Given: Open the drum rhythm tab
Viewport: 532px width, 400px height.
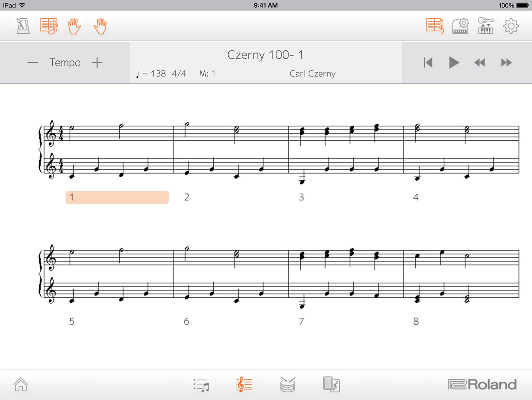Looking at the screenshot, I should coord(288,384).
